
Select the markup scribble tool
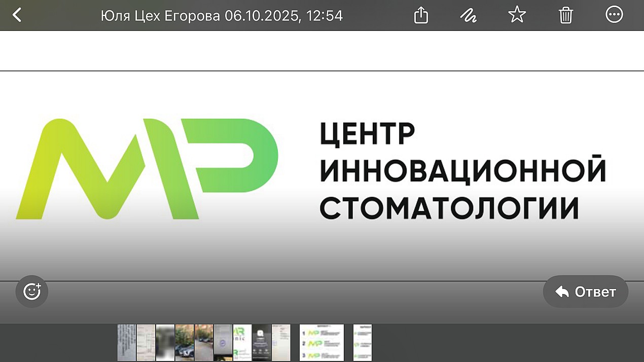[468, 16]
